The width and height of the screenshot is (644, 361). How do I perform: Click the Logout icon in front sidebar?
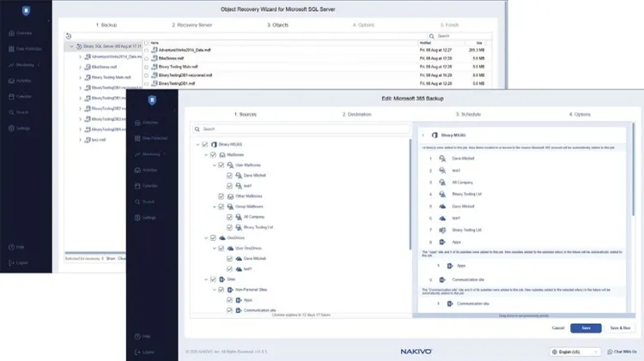(x=137, y=352)
